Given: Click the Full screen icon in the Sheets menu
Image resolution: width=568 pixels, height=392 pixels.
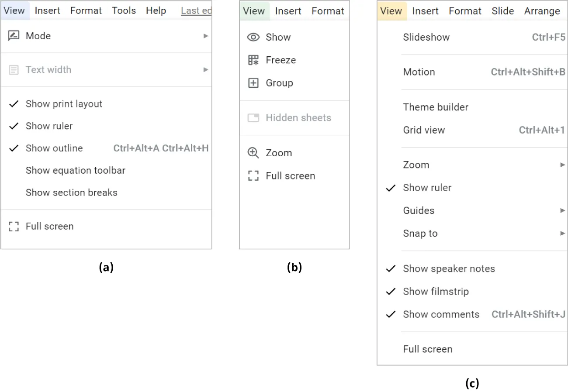Looking at the screenshot, I should point(253,176).
